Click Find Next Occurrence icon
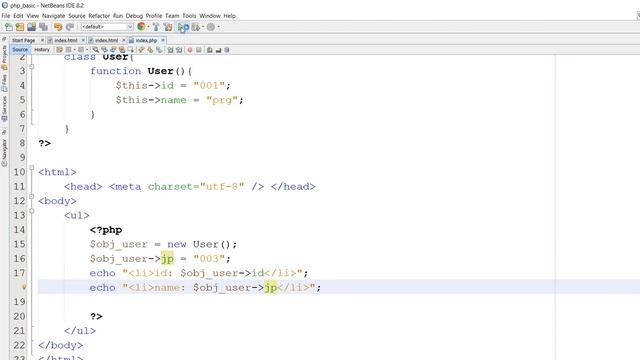640x360 pixels. [113, 50]
